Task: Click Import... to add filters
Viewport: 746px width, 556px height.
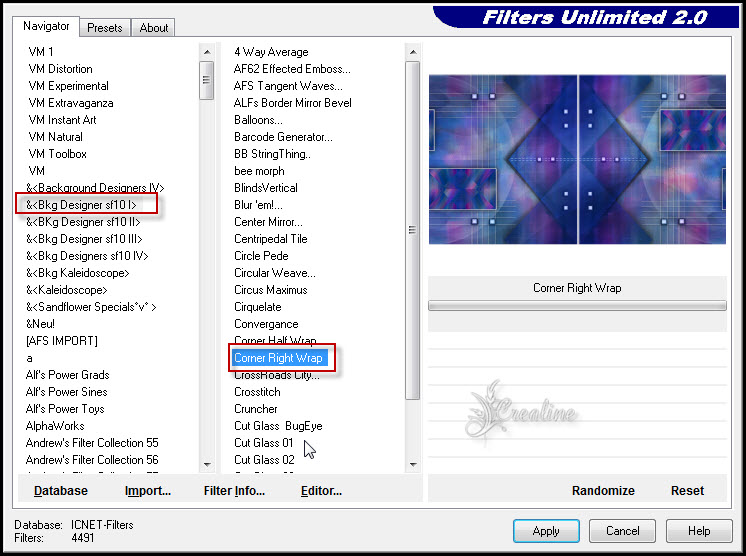Action: pyautogui.click(x=148, y=491)
